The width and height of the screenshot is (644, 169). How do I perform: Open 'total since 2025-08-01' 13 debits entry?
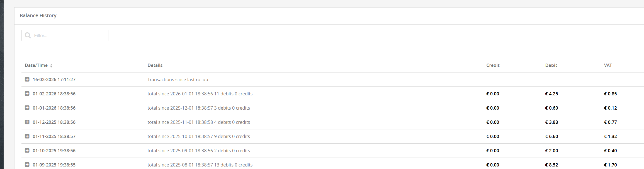(x=200, y=165)
